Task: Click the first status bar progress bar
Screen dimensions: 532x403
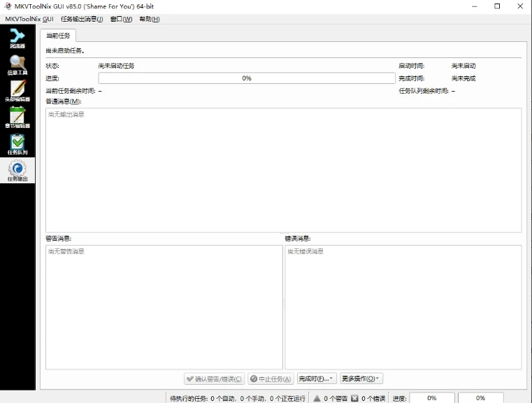Action: [432, 398]
